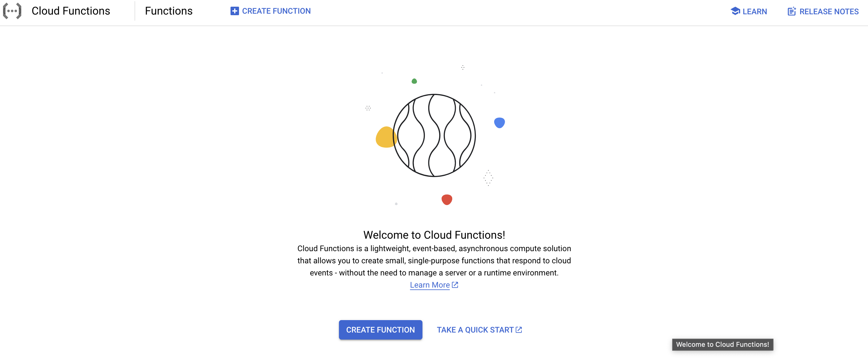This screenshot has height=362, width=868.
Task: Click the blue CREATE FUNCTION button
Action: (x=381, y=330)
